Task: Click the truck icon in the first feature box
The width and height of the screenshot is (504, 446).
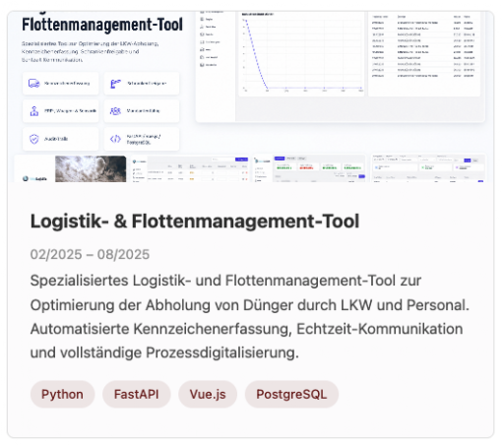Action: click(33, 84)
